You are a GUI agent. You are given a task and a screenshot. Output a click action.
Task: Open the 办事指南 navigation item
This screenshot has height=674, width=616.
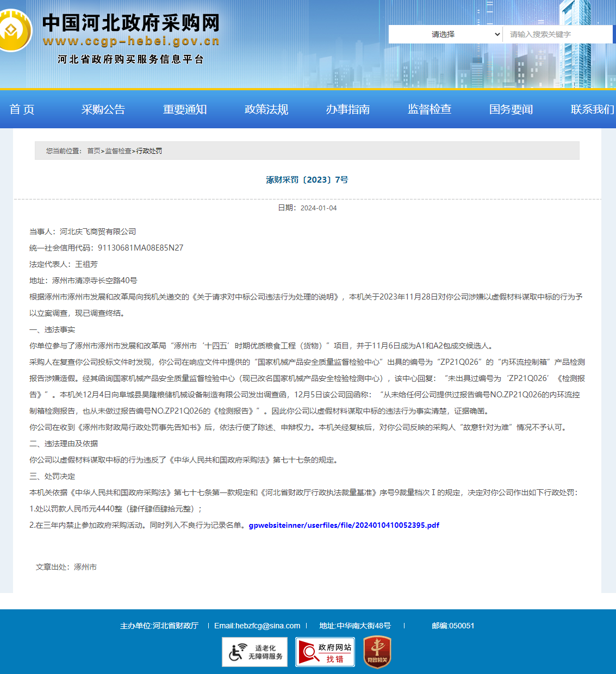click(x=348, y=109)
